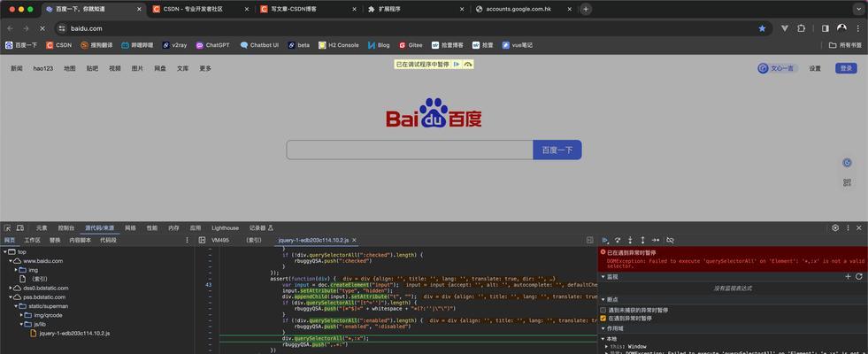
Task: Refresh watch expressions
Action: [859, 276]
